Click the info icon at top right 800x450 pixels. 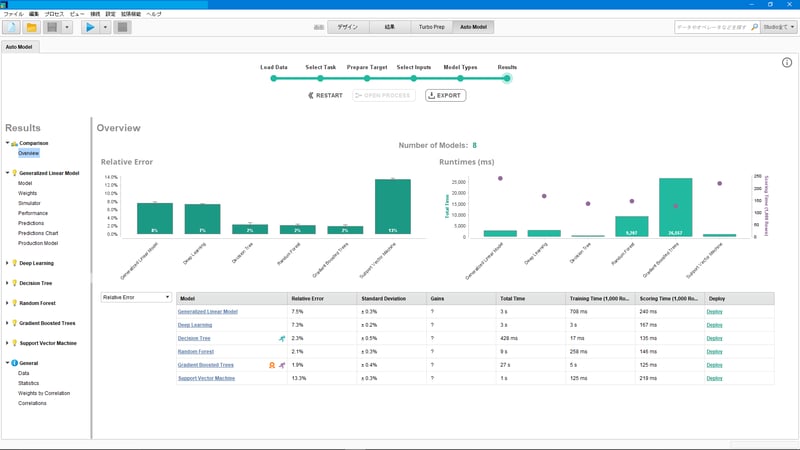787,63
